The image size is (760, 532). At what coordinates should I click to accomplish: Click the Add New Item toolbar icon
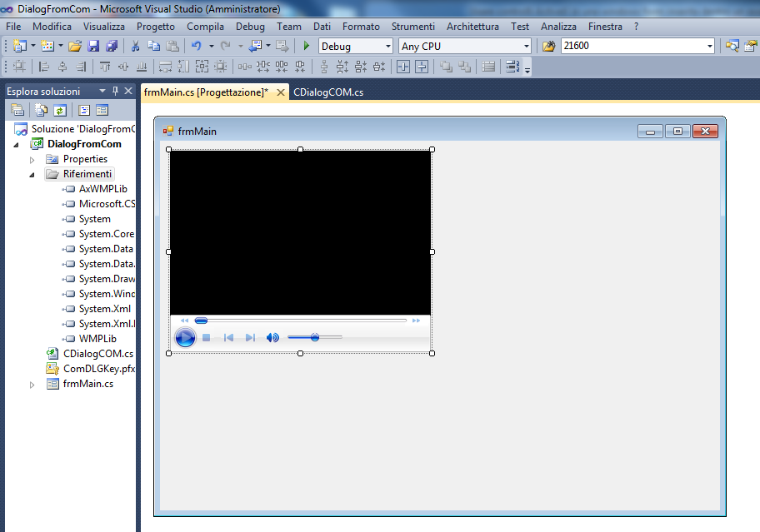(x=47, y=46)
